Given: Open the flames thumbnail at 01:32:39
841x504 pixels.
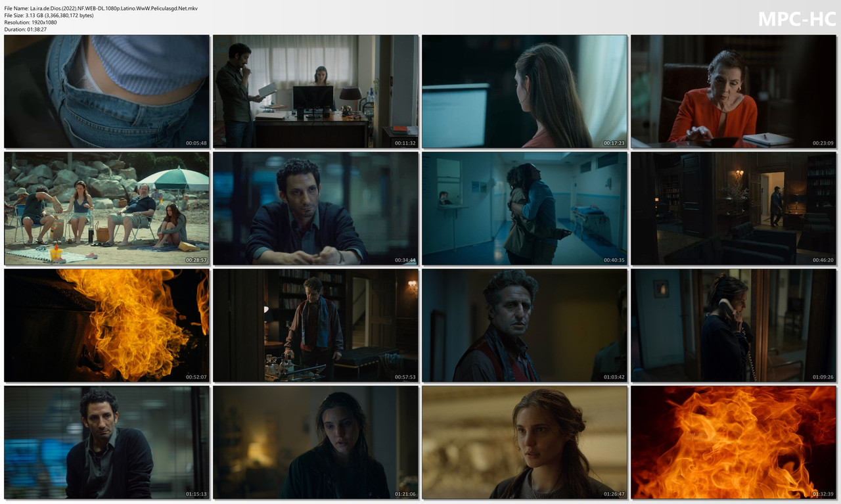Looking at the screenshot, I should click(x=733, y=442).
